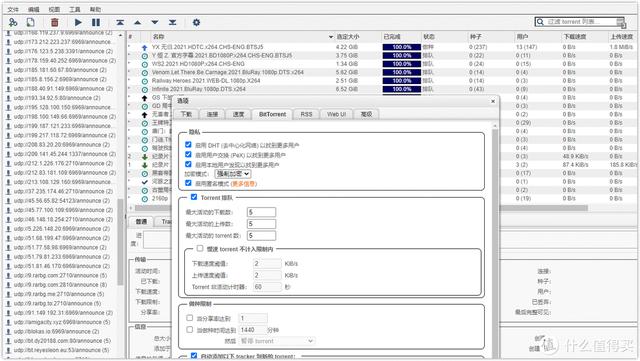Click tracker icon for udp://9.rarbg.com:2710

pos(8,275)
